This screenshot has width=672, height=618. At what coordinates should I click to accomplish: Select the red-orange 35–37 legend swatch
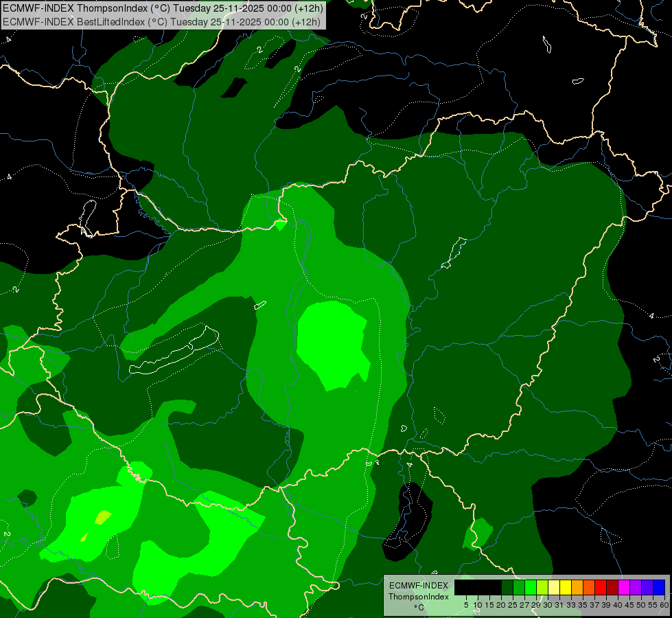pyautogui.click(x=589, y=587)
